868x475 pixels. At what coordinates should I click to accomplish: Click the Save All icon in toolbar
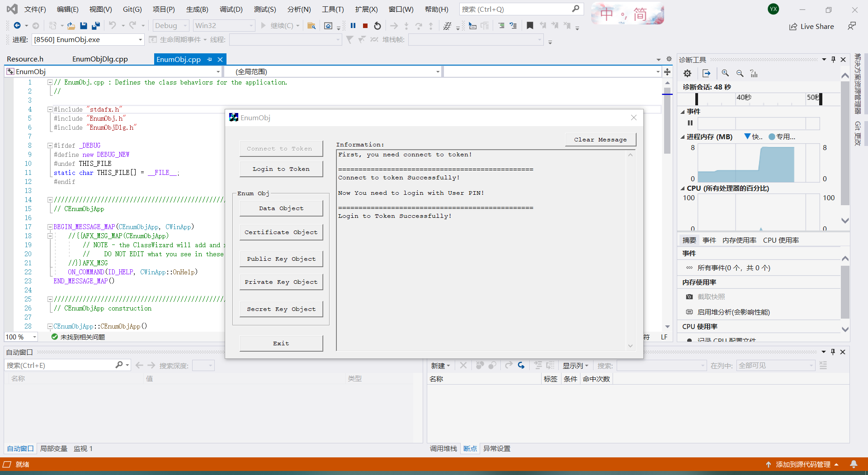click(95, 26)
